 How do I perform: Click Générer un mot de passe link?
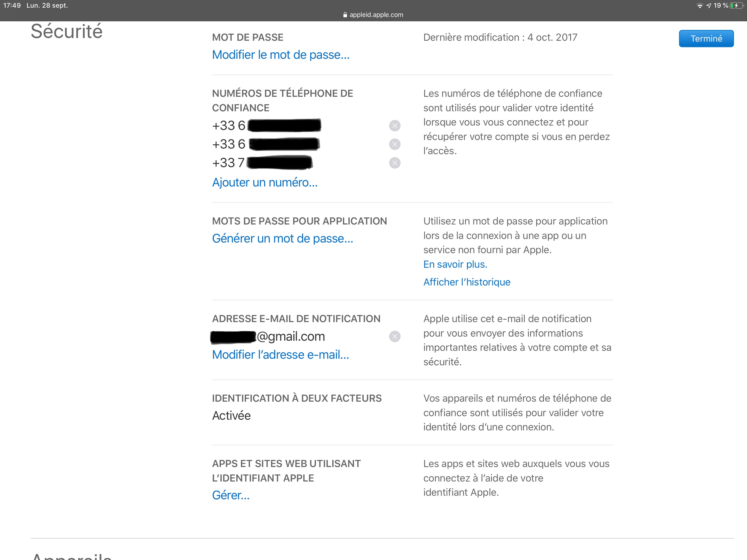pyautogui.click(x=282, y=238)
